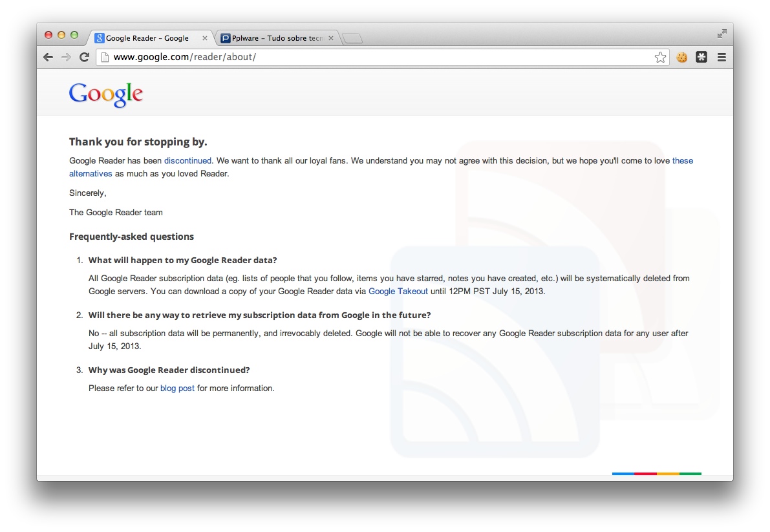Enter fullscreen with the arrows icon
This screenshot has height=532, width=770.
[722, 34]
